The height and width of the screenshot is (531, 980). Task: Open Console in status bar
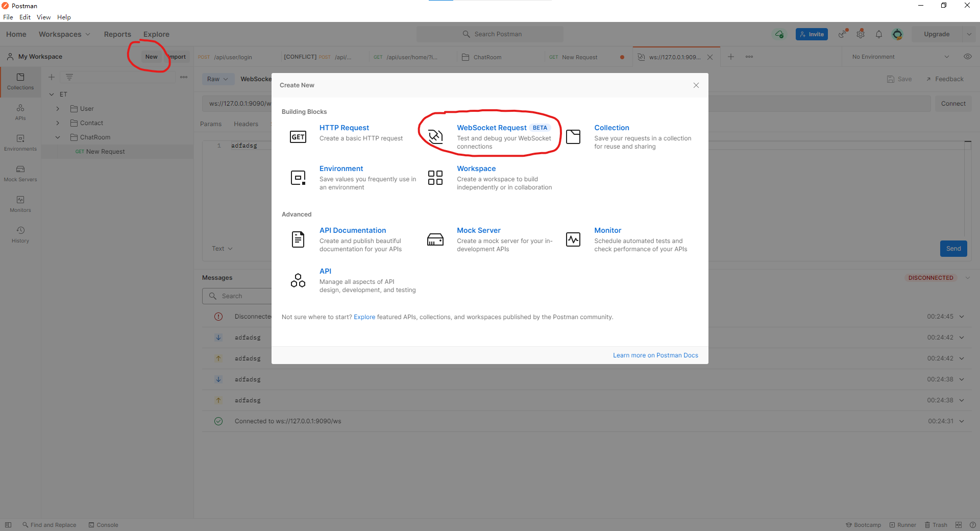tap(104, 525)
